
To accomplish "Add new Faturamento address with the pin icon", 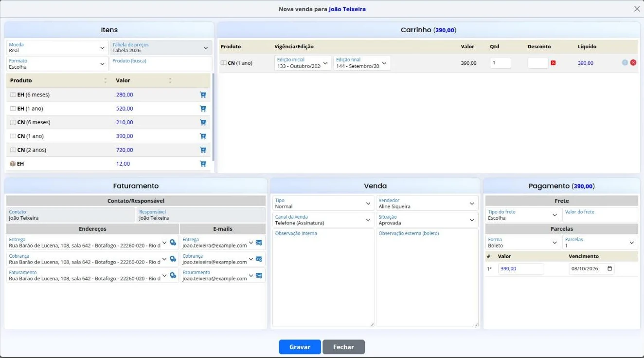I will (173, 276).
